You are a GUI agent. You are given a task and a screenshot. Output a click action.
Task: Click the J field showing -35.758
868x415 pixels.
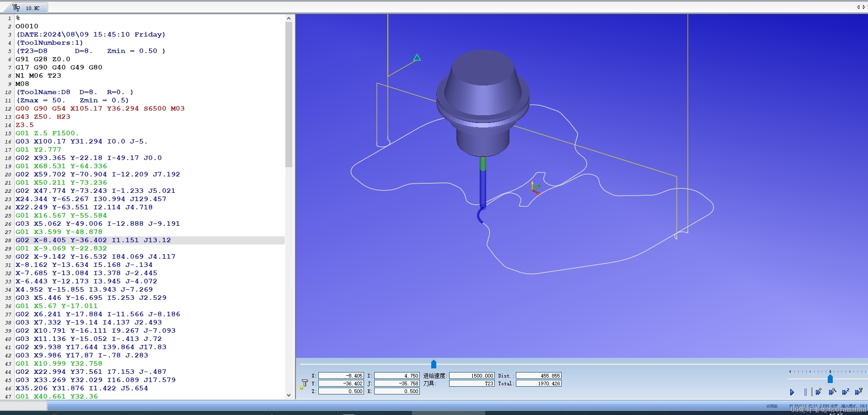coord(396,383)
